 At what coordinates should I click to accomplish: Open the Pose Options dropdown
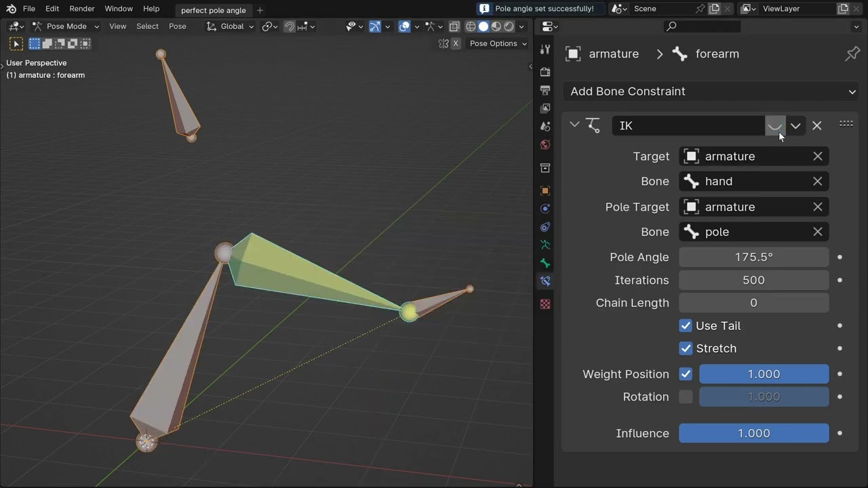pos(498,43)
